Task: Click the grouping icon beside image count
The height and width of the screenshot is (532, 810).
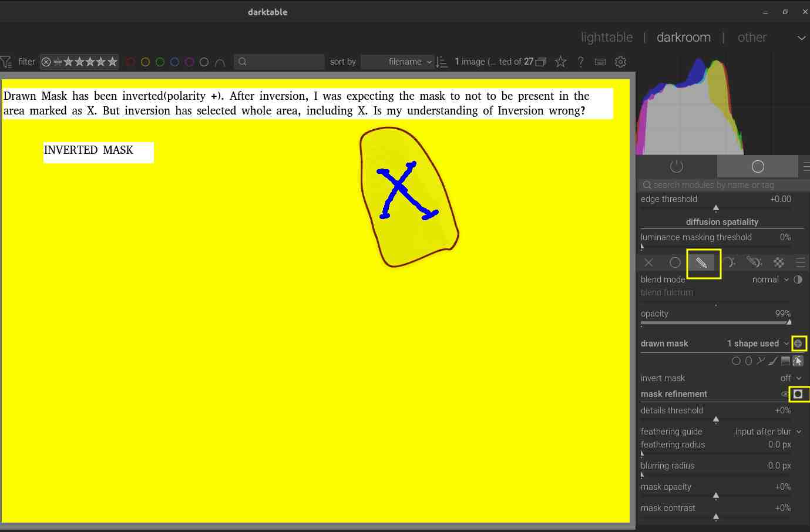Action: pos(541,62)
